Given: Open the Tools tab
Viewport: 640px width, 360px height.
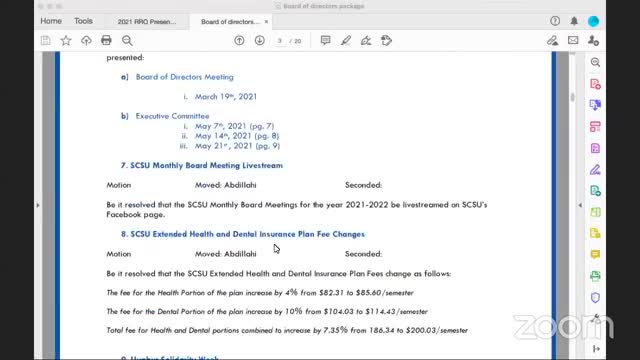Looking at the screenshot, I should coord(83,21).
